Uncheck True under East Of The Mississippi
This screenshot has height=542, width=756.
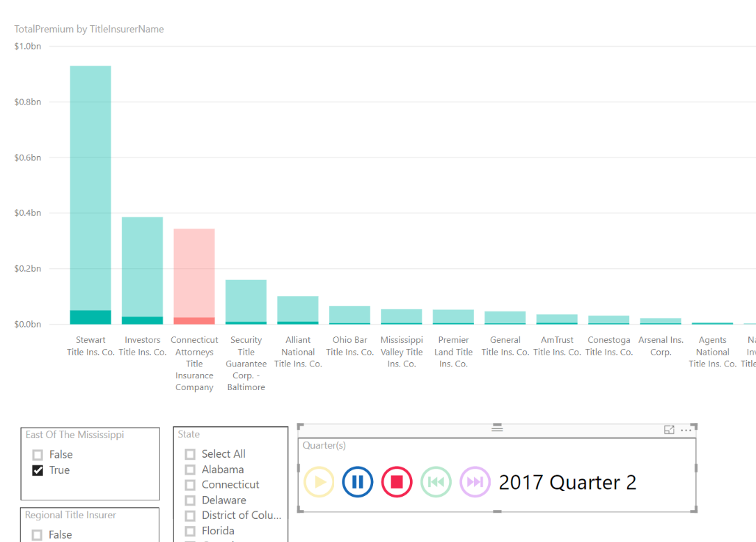38,470
